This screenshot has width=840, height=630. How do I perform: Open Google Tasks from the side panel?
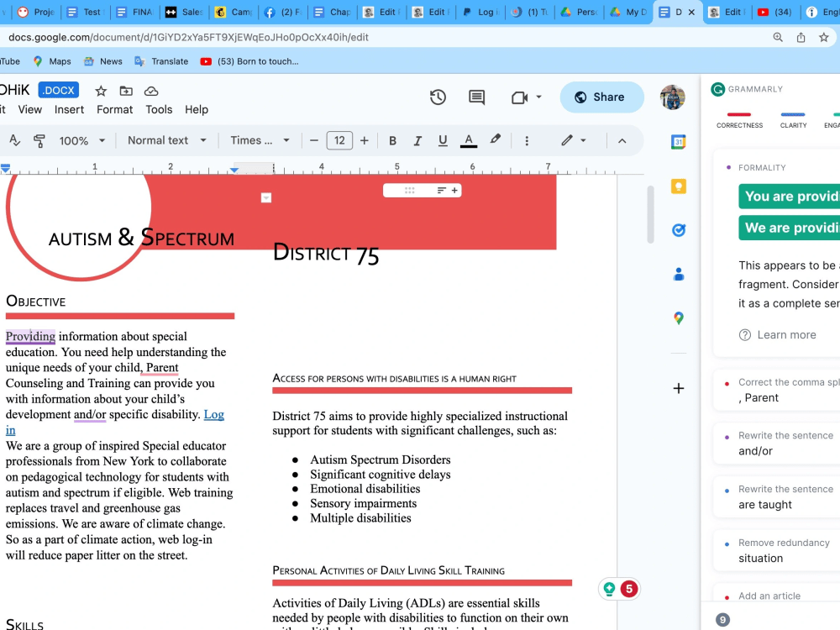click(x=679, y=229)
